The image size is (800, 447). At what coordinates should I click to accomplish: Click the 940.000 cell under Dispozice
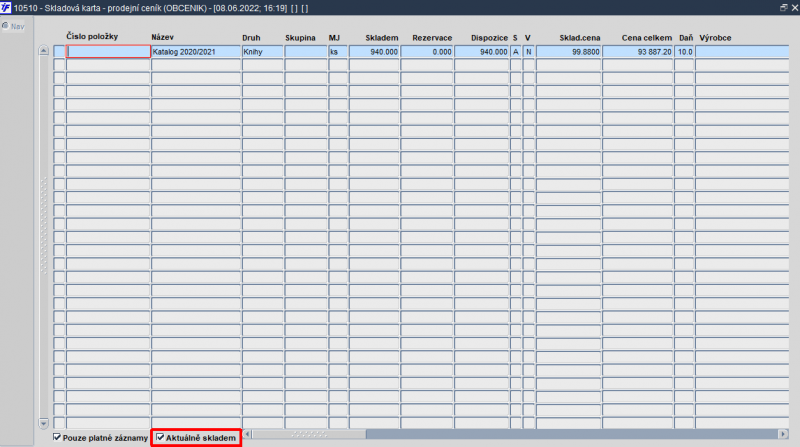(482, 52)
